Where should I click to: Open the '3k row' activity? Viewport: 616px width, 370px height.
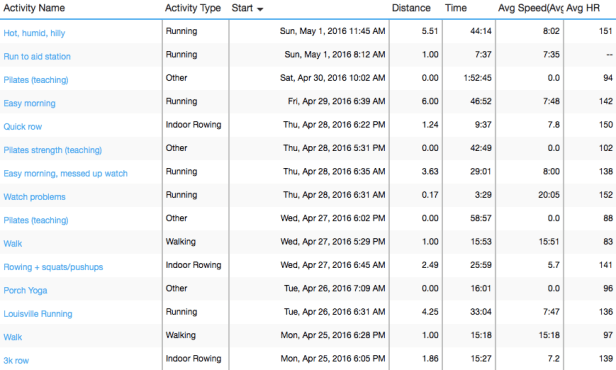(x=16, y=361)
